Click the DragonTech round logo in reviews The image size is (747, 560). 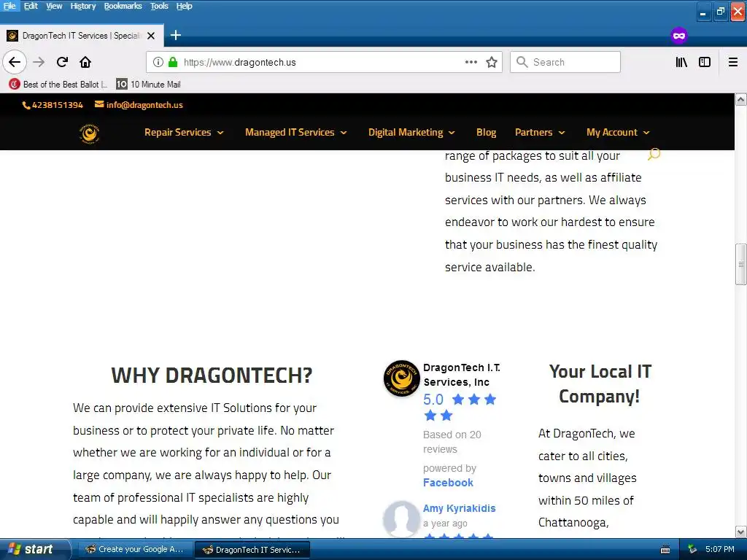[x=402, y=378]
